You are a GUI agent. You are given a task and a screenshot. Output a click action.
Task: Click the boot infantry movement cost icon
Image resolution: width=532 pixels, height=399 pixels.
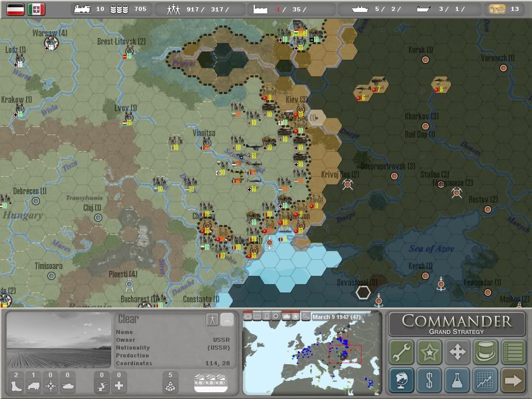click(x=16, y=386)
